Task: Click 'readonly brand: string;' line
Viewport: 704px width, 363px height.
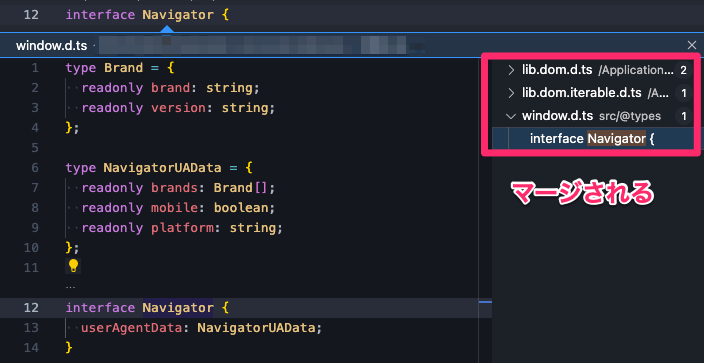Action: point(170,88)
